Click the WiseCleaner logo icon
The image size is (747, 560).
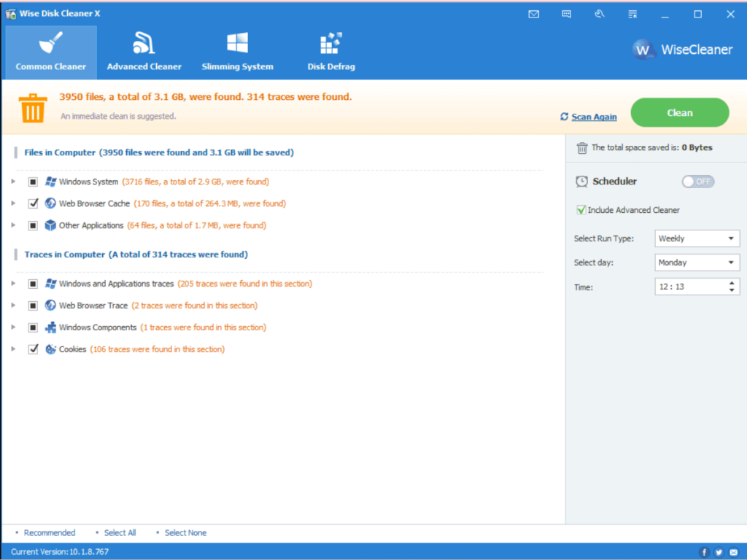pyautogui.click(x=643, y=50)
